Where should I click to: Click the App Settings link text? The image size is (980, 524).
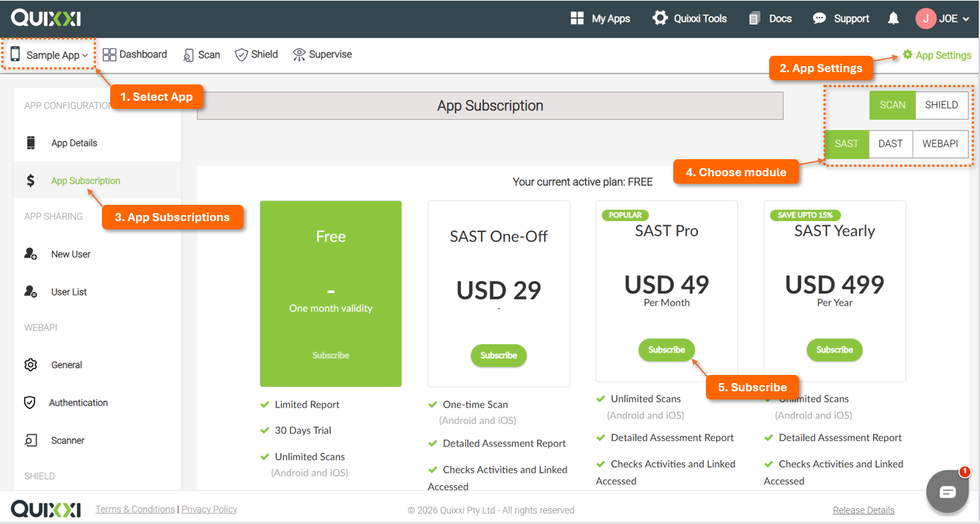(x=943, y=55)
